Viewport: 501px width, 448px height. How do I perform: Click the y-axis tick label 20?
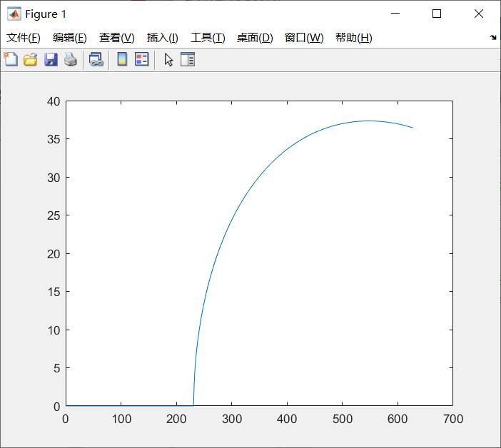pos(54,254)
